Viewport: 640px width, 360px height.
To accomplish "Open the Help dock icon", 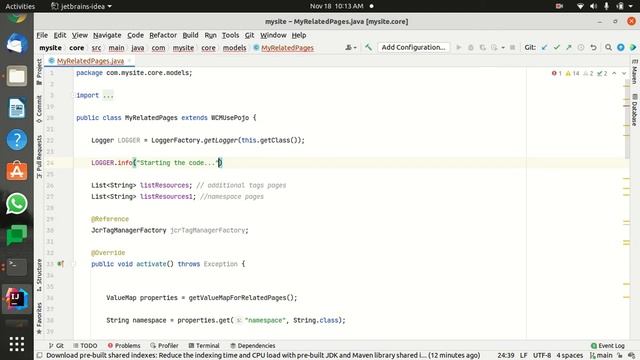I will tap(17, 140).
